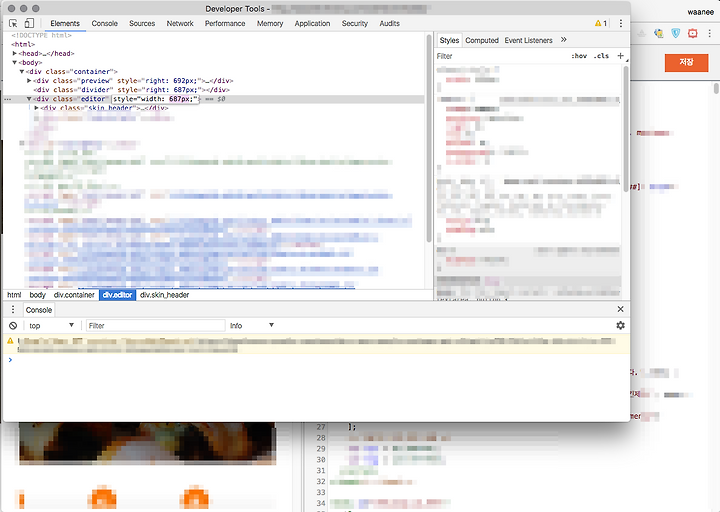This screenshot has height=512, width=720.
Task: Click the yellow-blue browser extension icon
Action: point(659,33)
